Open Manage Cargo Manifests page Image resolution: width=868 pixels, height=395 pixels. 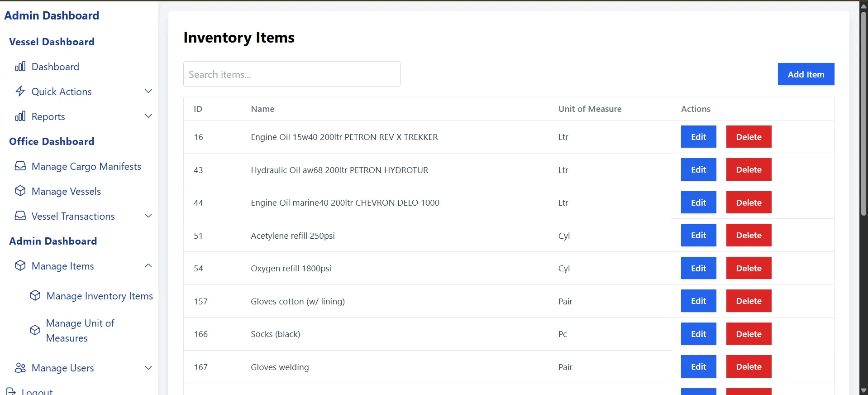tap(86, 166)
